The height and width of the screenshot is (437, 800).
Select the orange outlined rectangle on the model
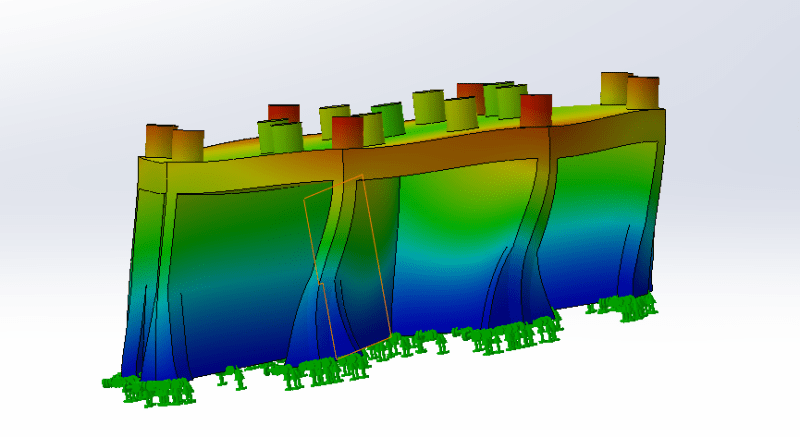click(x=347, y=267)
